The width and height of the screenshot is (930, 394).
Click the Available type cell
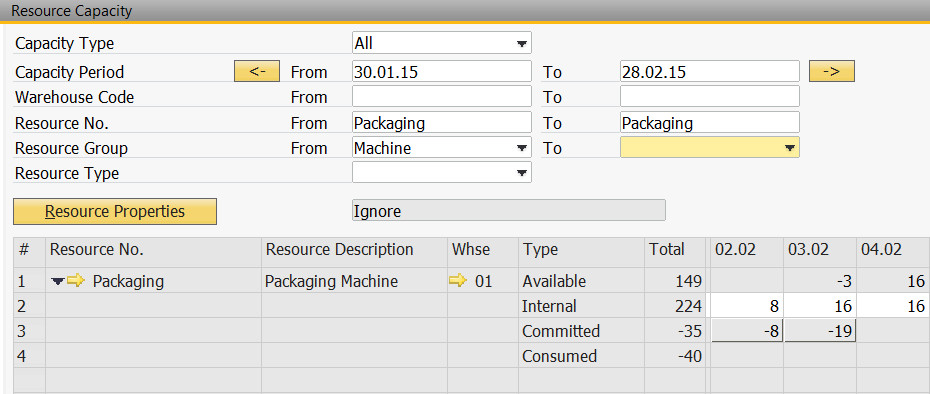pyautogui.click(x=581, y=281)
